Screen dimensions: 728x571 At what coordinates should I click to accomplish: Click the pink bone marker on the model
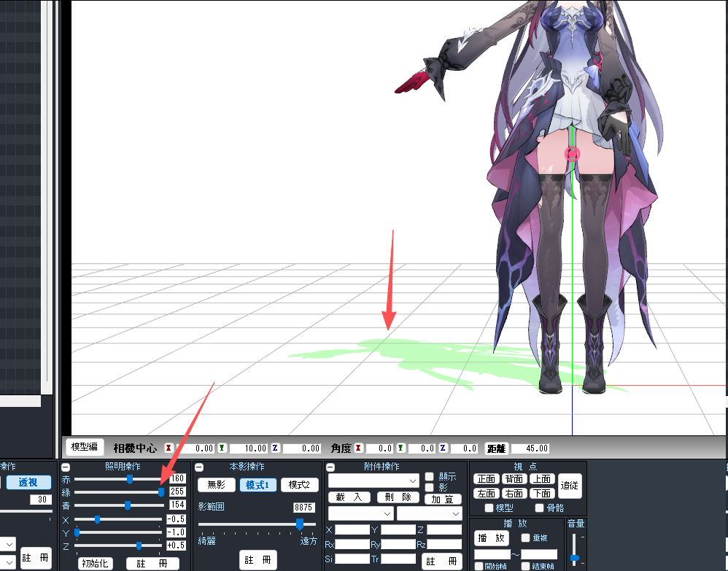[572, 154]
